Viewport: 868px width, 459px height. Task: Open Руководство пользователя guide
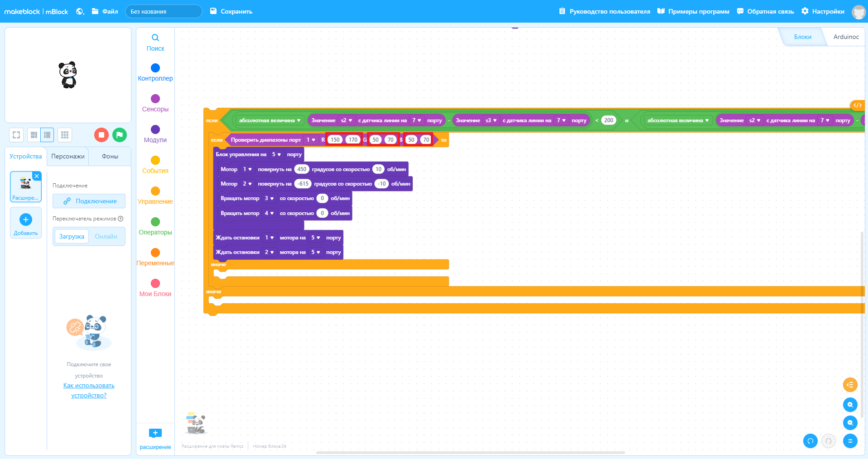pos(605,11)
